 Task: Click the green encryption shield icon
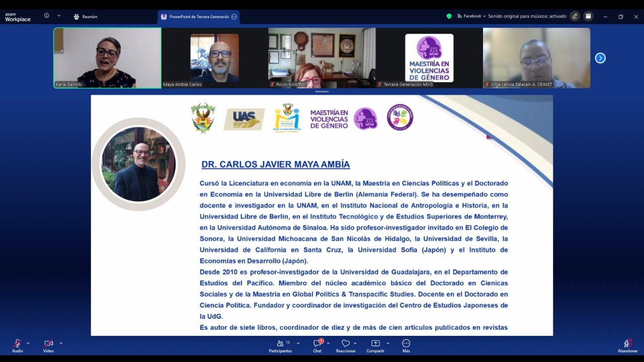pos(449,16)
